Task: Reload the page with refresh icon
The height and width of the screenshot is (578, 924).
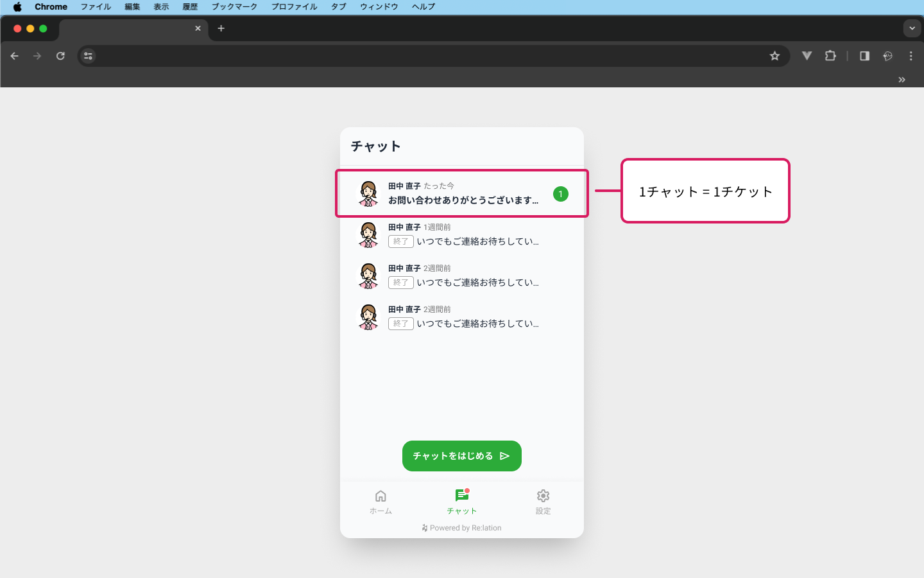Action: click(60, 56)
